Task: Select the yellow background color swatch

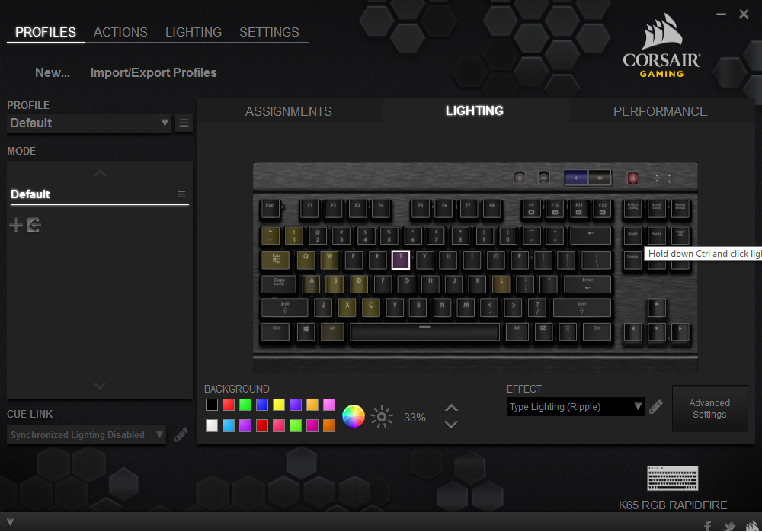Action: (x=279, y=405)
